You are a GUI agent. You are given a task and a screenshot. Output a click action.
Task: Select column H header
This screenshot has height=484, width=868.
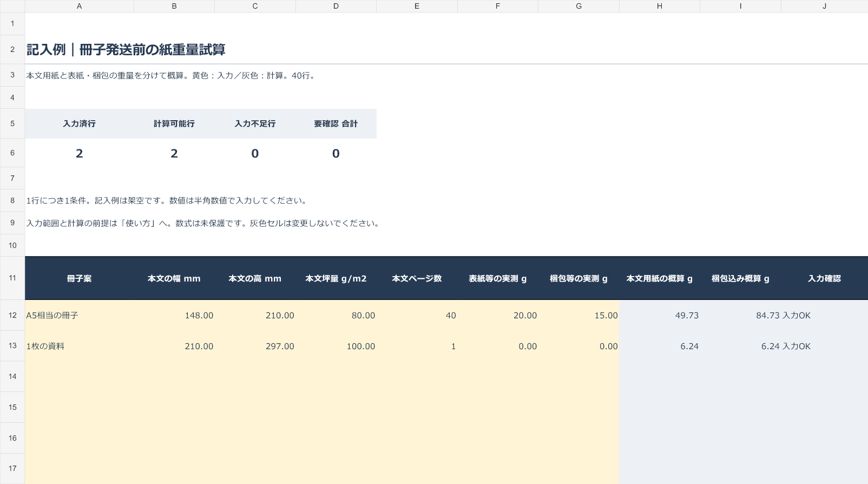tap(660, 6)
